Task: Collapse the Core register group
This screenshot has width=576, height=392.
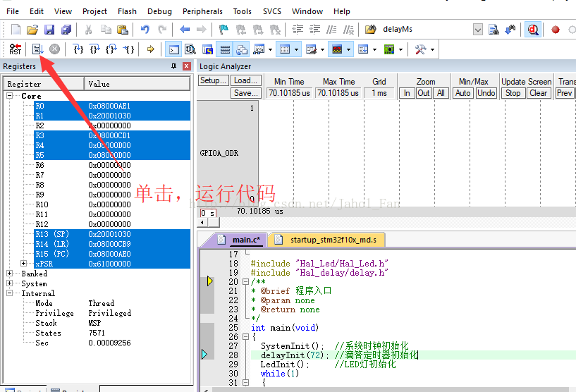Action: tap(10, 96)
